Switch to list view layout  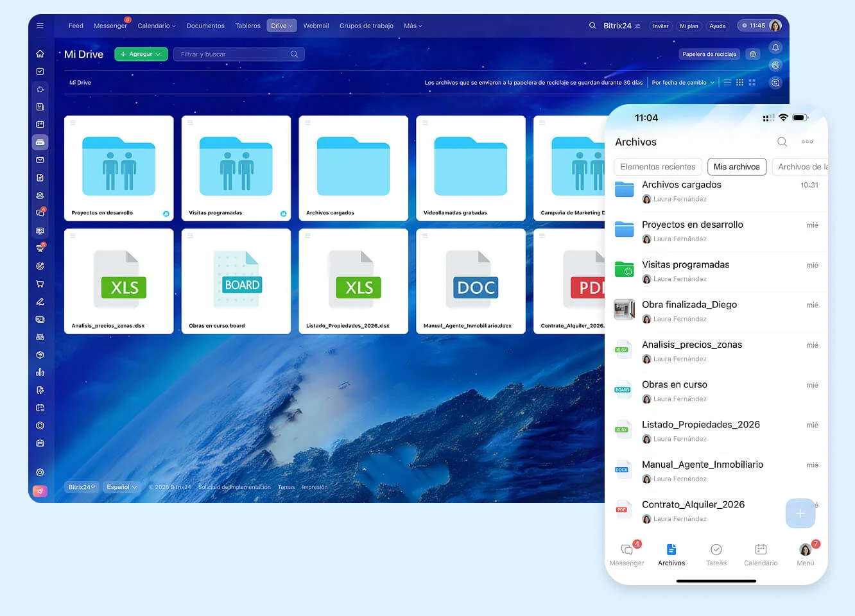pyautogui.click(x=727, y=83)
